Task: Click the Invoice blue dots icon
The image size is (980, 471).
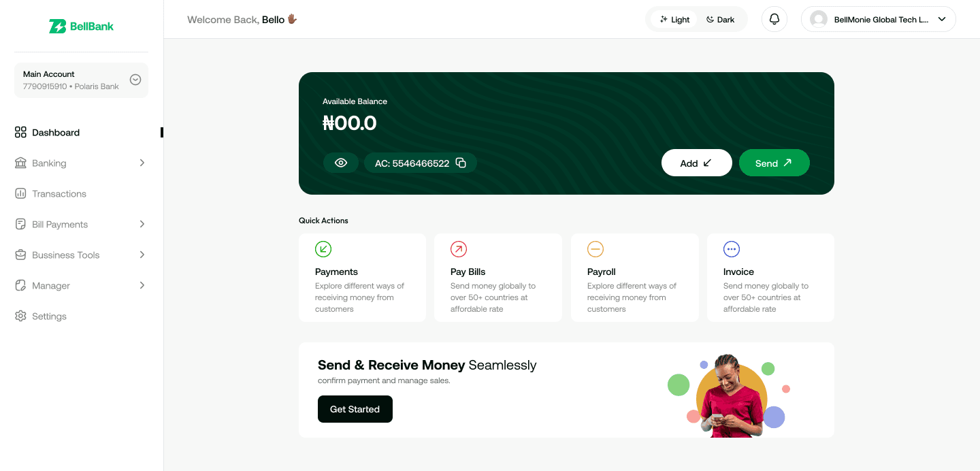Action: [732, 249]
